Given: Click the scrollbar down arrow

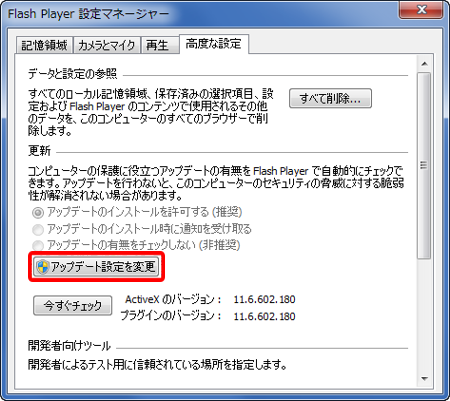Looking at the screenshot, I should coord(424,379).
